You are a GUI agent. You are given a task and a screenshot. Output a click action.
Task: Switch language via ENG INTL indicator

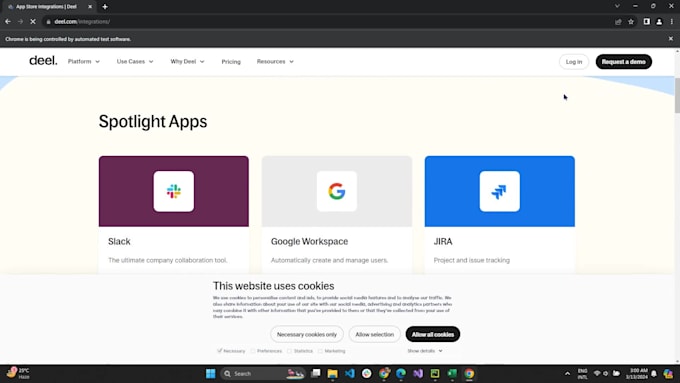click(x=582, y=373)
